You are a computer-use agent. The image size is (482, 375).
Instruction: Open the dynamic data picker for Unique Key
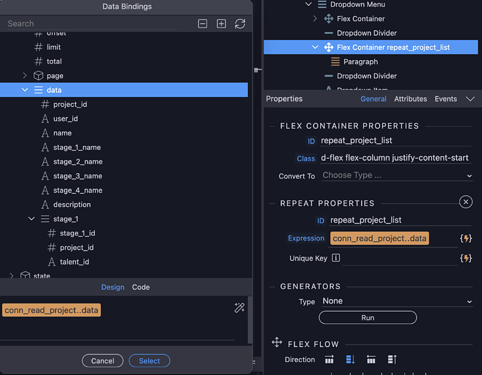click(466, 258)
